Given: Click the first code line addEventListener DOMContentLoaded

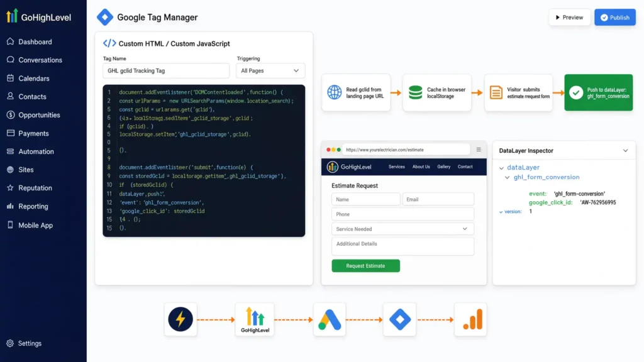Looking at the screenshot, I should (201, 92).
